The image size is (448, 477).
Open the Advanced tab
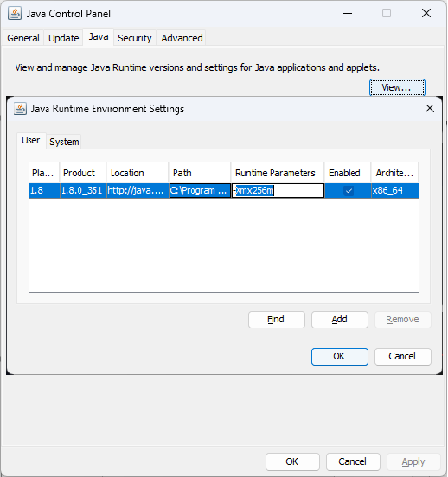(x=182, y=38)
